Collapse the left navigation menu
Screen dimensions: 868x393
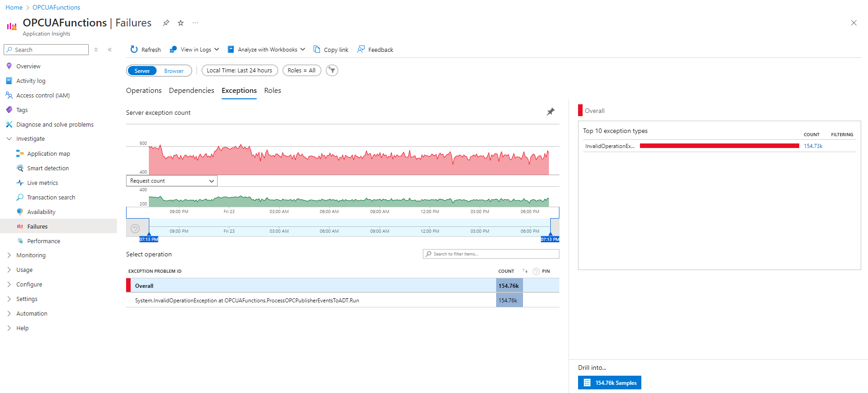point(110,50)
